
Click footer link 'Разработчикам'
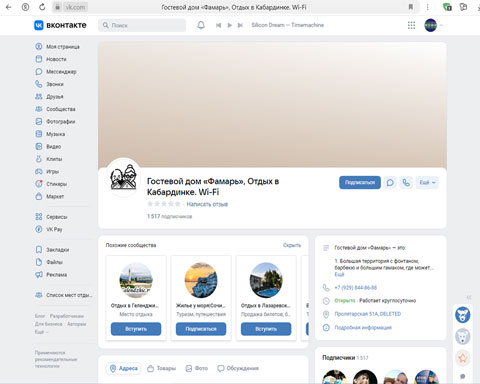(x=67, y=316)
